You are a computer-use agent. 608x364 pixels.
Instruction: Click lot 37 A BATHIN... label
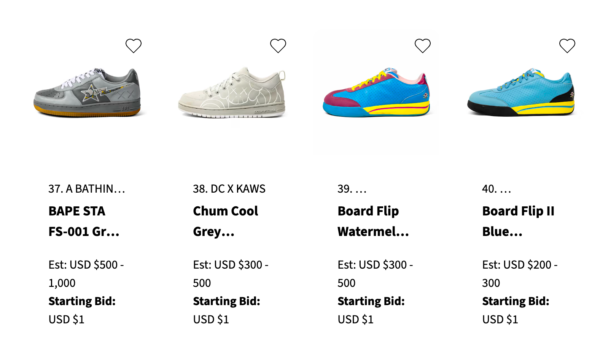87,189
